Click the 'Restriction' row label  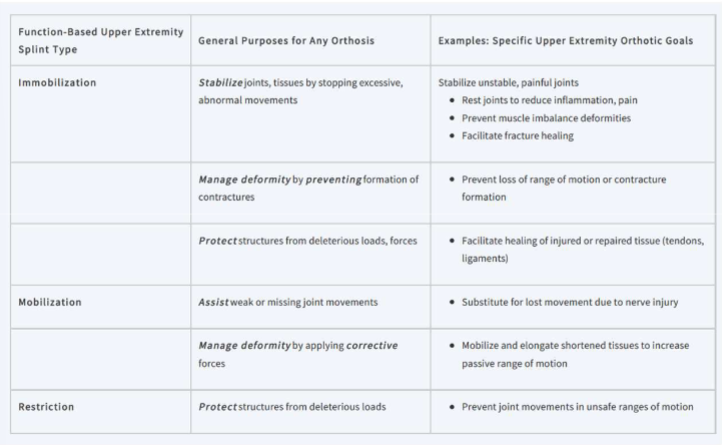click(x=47, y=406)
